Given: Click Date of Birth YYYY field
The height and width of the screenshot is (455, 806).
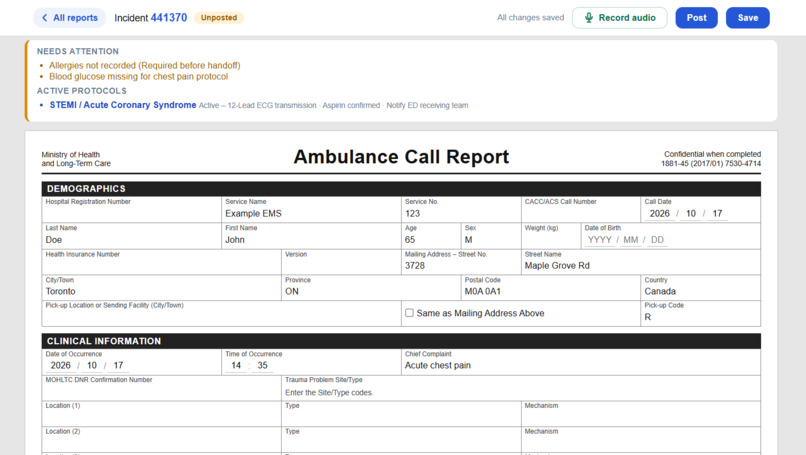Looking at the screenshot, I should pos(599,240).
